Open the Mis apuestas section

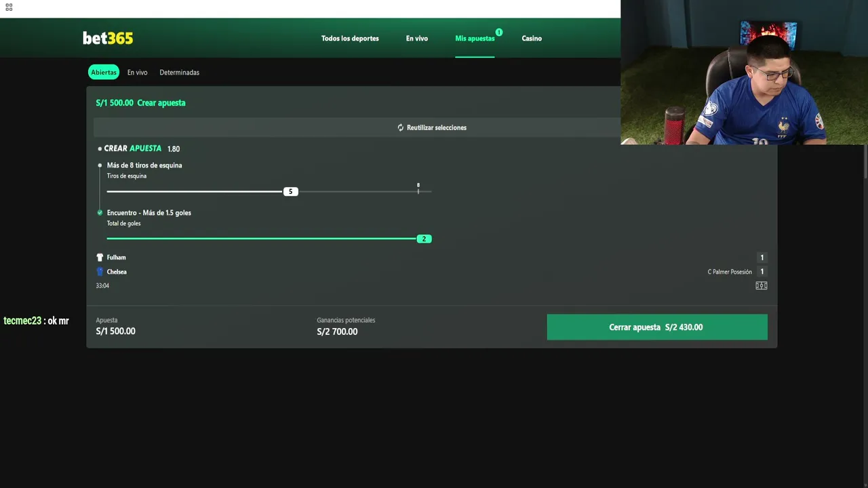475,39
